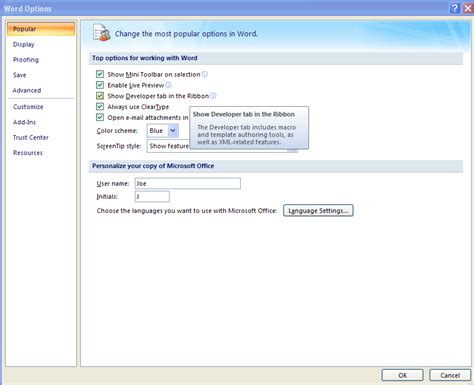Click the "Personalize your copy of Microsoft Office" heading
Screen dimensions: 474x385
(153, 166)
